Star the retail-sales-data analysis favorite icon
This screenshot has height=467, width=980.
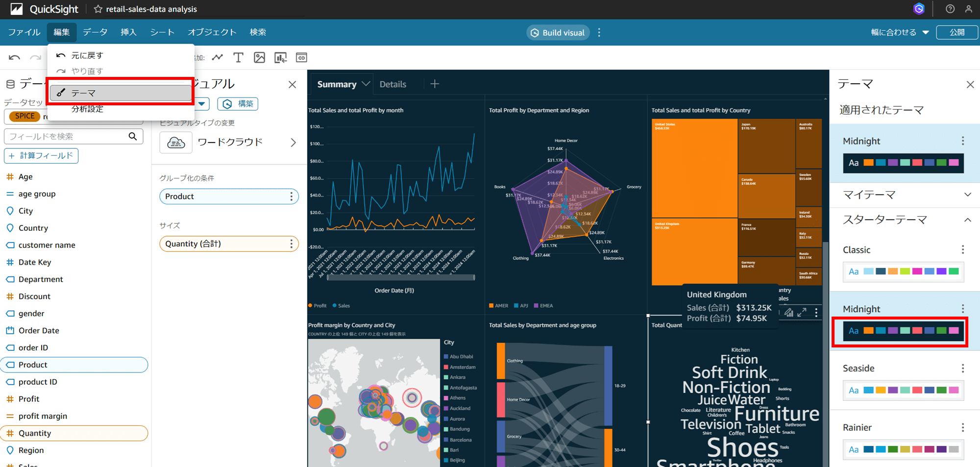point(98,9)
